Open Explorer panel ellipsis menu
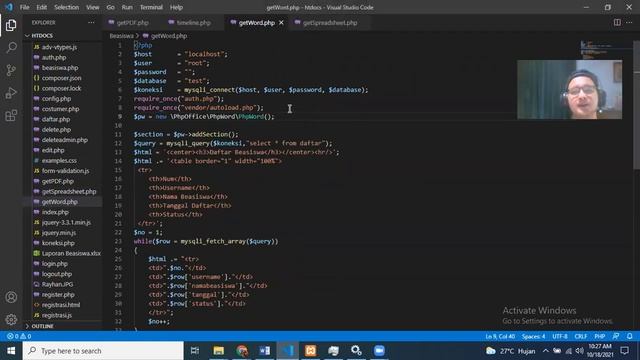Screen dimensions: 640x360 pyautogui.click(x=91, y=22)
